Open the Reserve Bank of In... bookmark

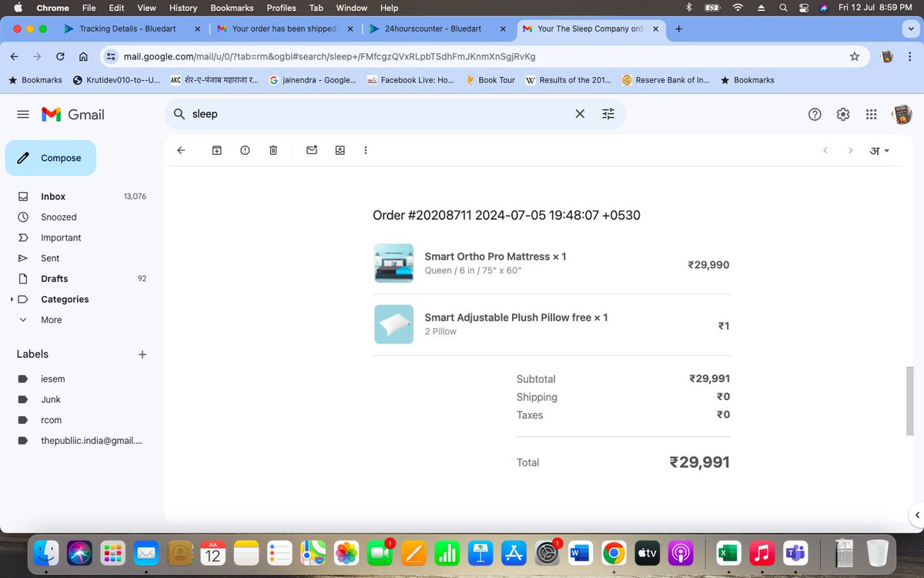click(665, 80)
